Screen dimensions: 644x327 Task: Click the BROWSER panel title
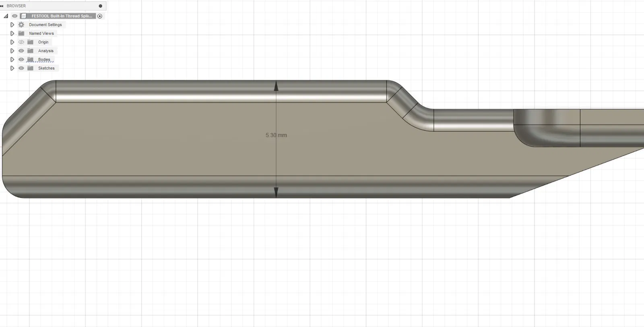pyautogui.click(x=16, y=6)
